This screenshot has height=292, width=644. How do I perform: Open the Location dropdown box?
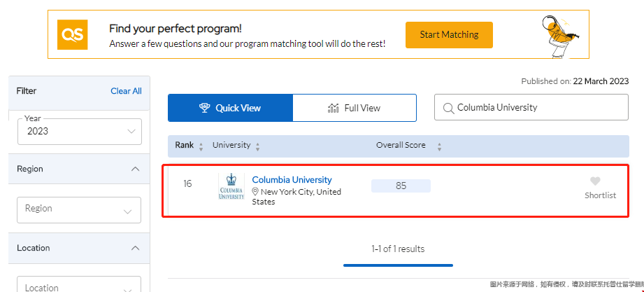point(79,284)
